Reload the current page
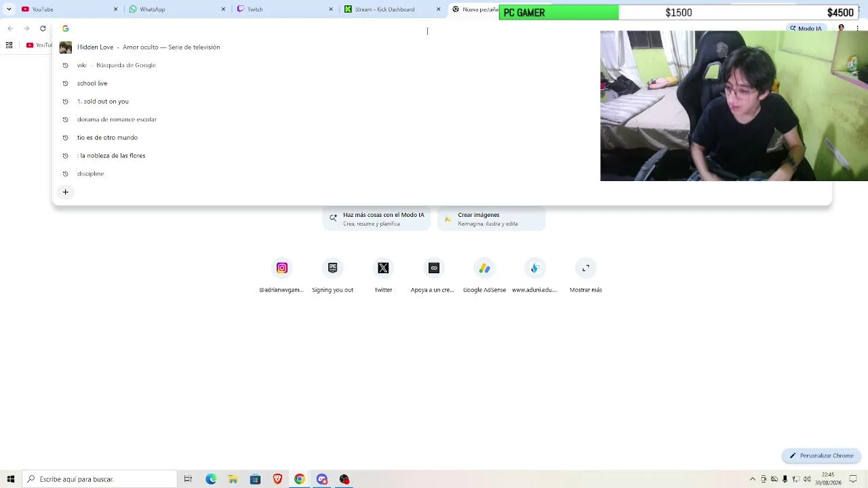 click(43, 28)
